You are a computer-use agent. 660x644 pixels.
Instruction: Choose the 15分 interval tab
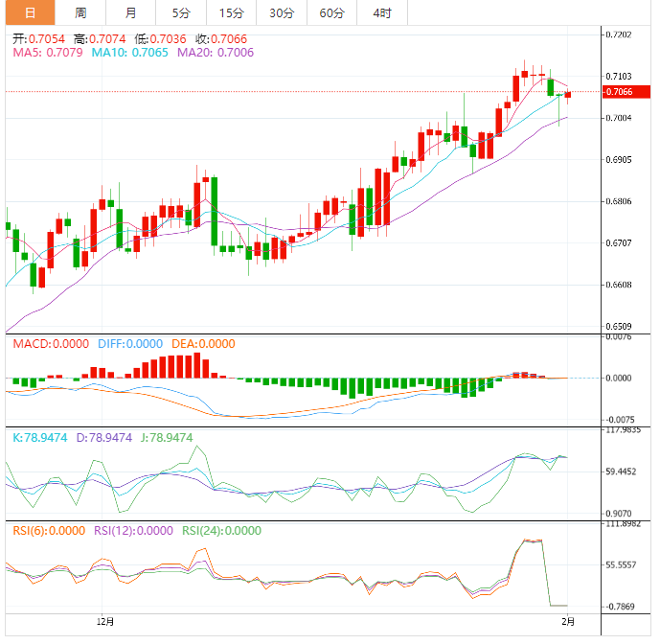coord(231,12)
